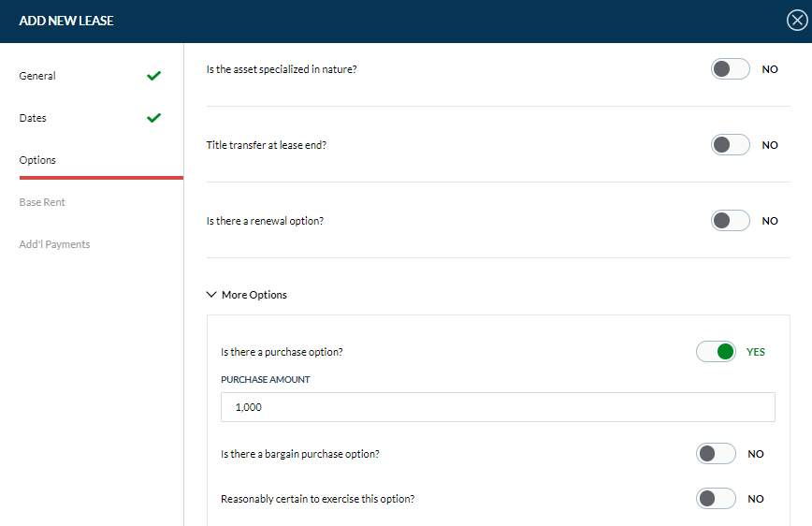Viewport: 812px width, 526px height.
Task: Click the Purchase Amount input field
Action: pos(498,407)
